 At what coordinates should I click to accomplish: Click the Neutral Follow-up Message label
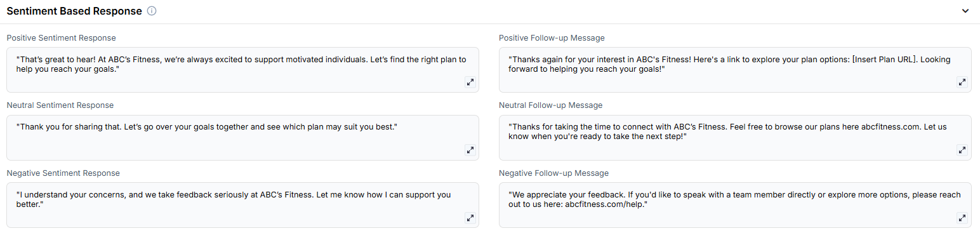click(x=551, y=105)
